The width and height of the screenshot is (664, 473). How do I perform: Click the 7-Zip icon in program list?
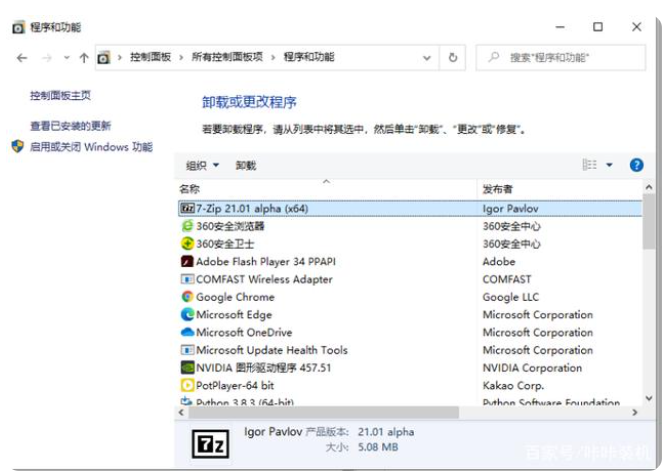point(187,208)
